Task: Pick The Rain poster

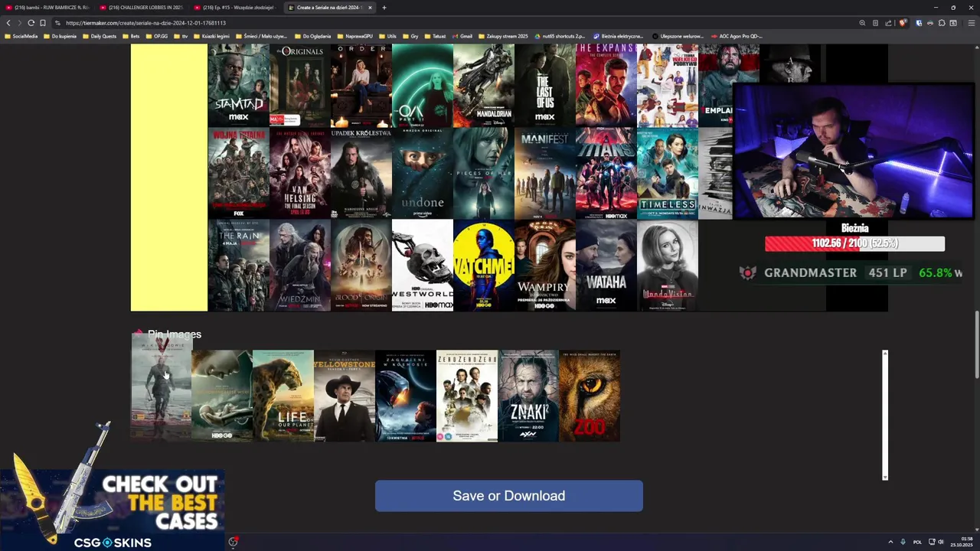Action: click(238, 266)
